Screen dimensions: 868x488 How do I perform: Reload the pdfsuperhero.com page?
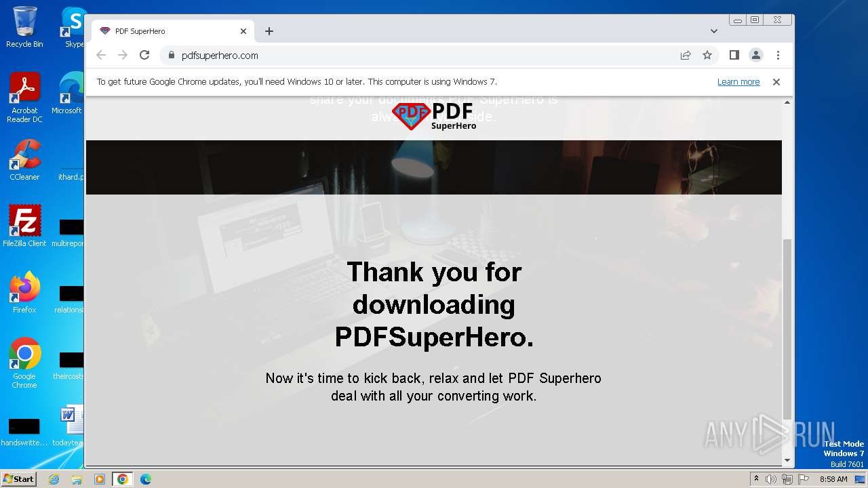click(144, 56)
